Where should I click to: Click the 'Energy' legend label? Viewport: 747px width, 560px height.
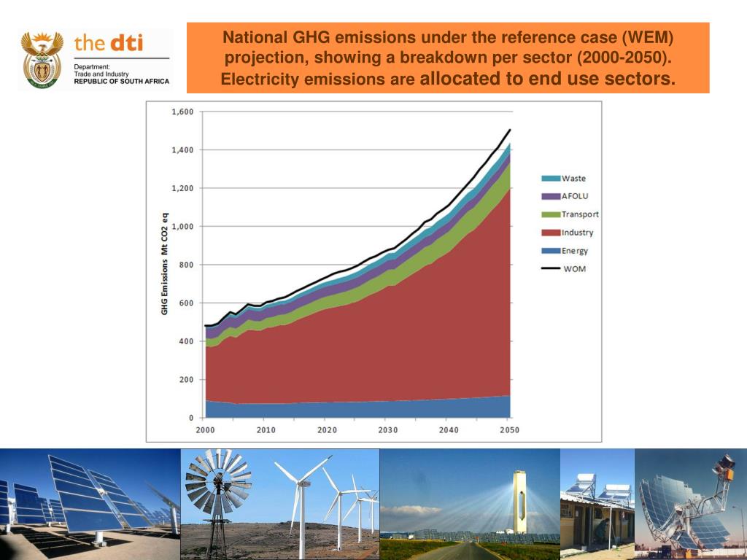575,251
